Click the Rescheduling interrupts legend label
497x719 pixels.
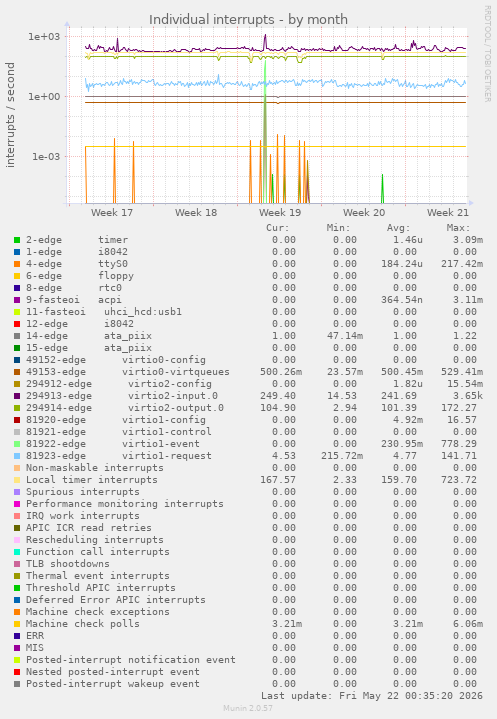tap(94, 540)
